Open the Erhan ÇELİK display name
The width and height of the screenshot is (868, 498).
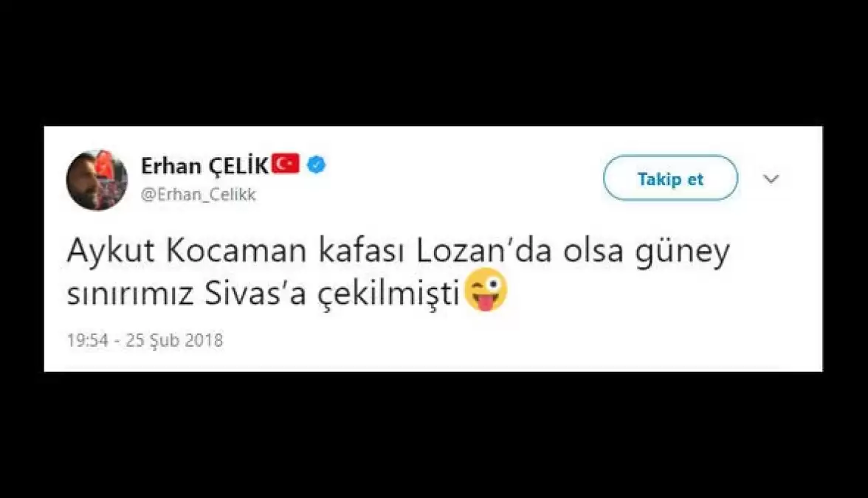click(205, 165)
